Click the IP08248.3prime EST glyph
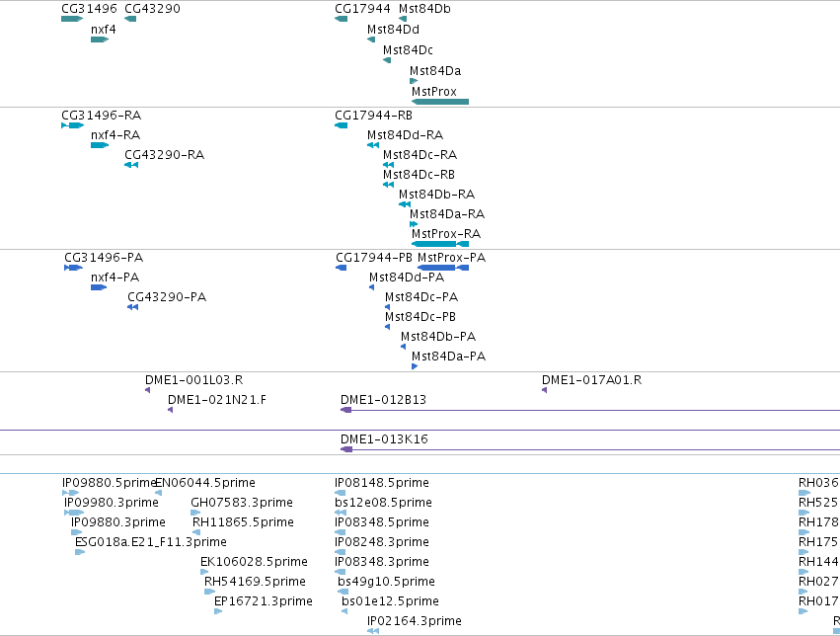 341,552
